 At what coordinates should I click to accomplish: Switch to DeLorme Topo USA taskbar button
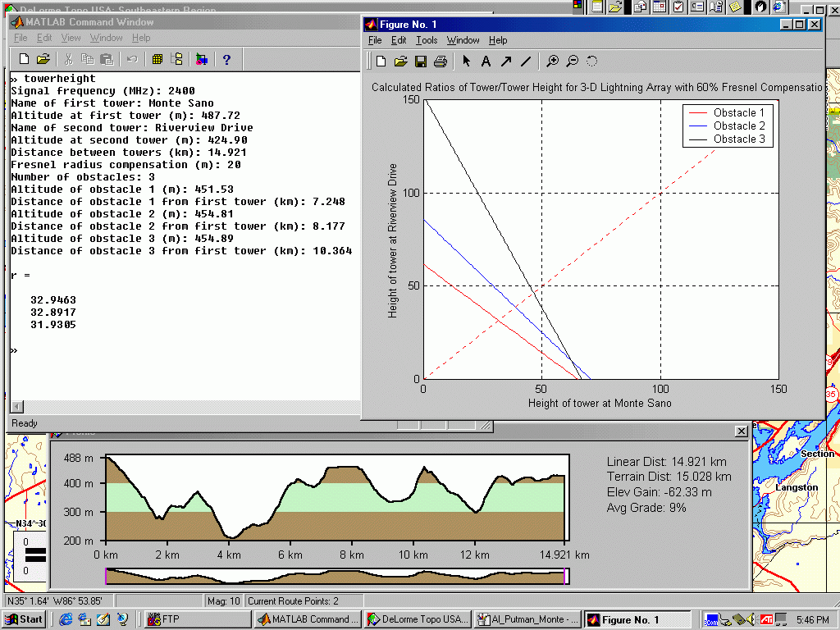[418, 619]
